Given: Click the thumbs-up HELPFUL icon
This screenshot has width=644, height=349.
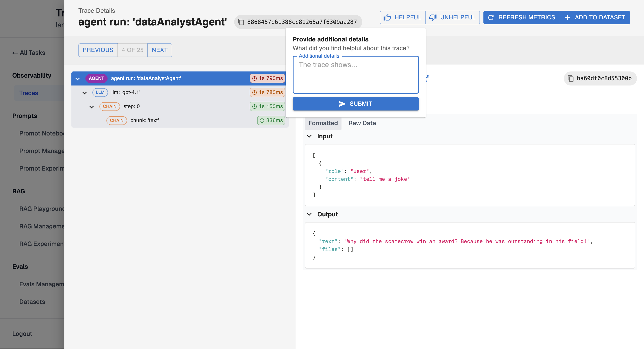Looking at the screenshot, I should point(387,18).
